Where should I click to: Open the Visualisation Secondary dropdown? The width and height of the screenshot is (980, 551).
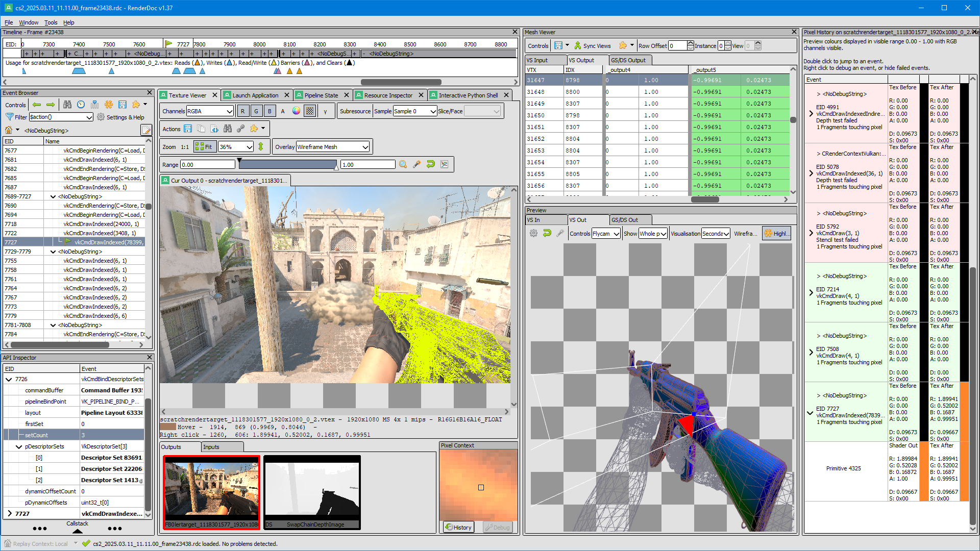[x=716, y=233]
